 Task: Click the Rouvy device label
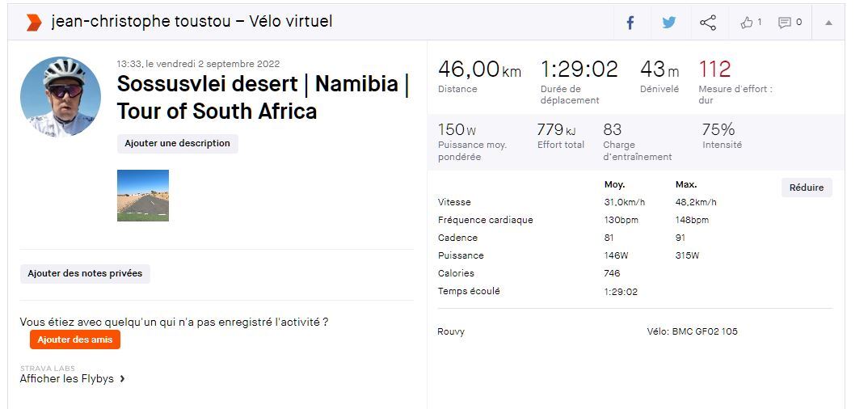pyautogui.click(x=451, y=331)
